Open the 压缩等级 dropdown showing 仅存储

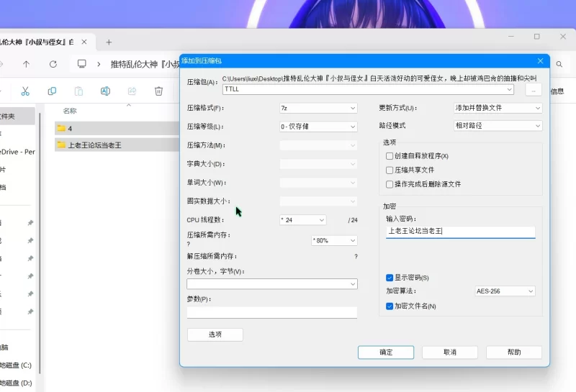click(x=318, y=127)
